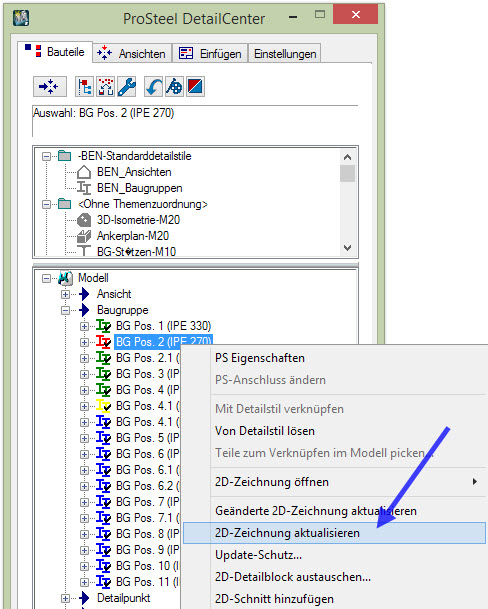
Task: Click the dotted selection frame toolbar icon
Action: [105, 86]
